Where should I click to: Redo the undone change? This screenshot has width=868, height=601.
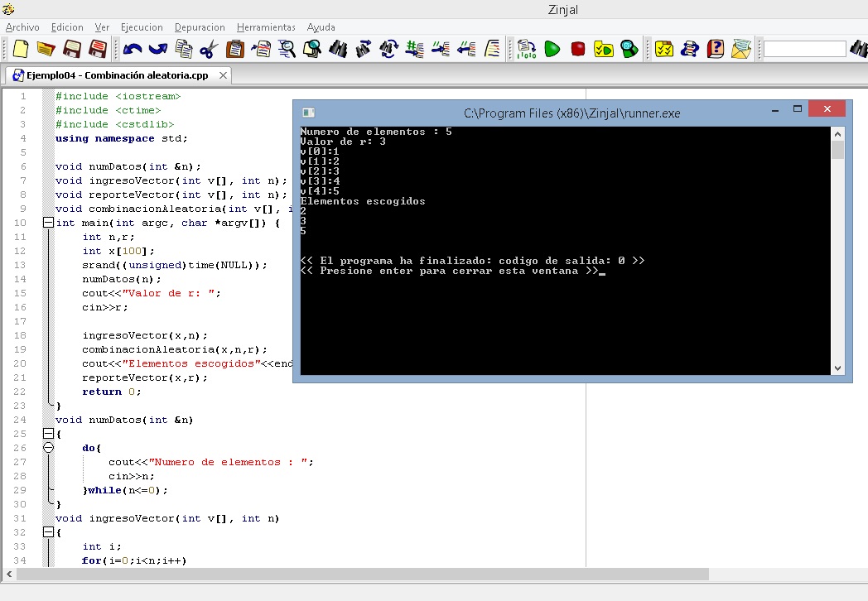coord(159,50)
